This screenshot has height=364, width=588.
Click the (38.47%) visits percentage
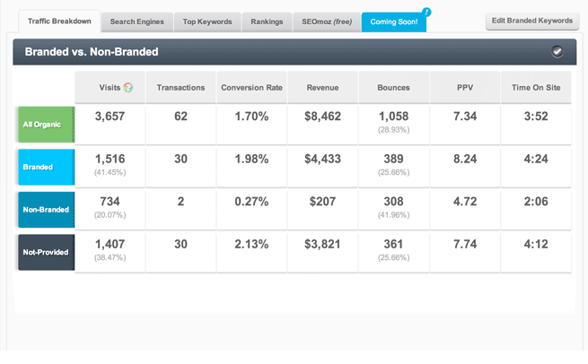(x=110, y=257)
